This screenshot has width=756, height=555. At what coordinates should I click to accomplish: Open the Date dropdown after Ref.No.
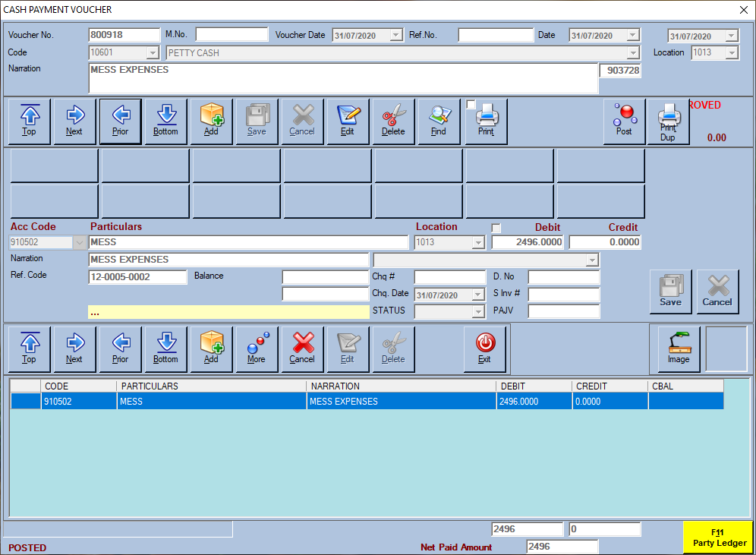632,35
